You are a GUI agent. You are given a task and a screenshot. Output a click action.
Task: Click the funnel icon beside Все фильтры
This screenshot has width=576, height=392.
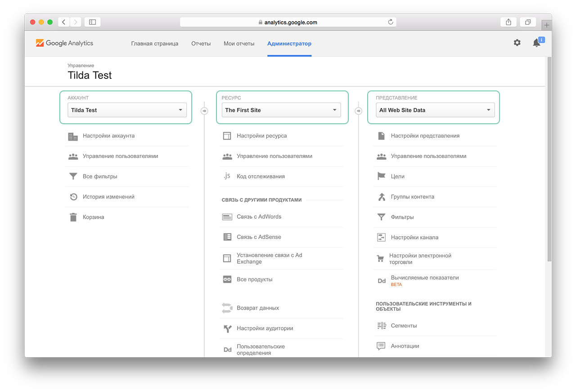tap(73, 176)
